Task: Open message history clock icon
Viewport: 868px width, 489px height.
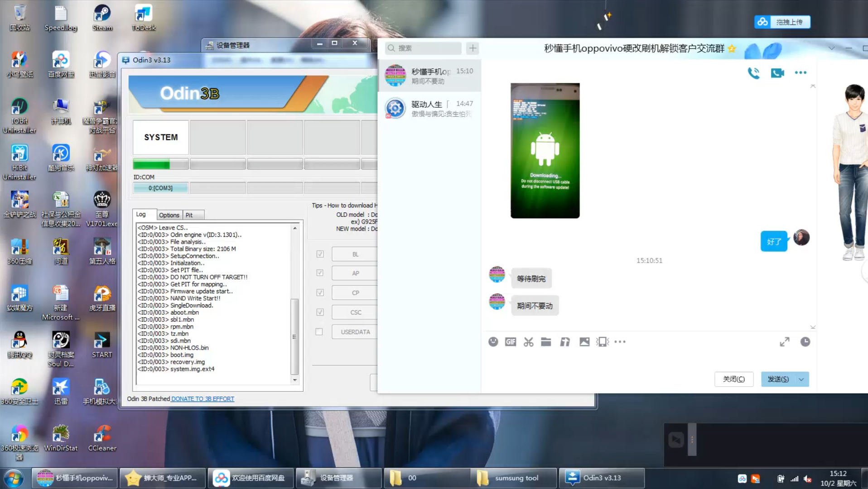Action: point(805,342)
